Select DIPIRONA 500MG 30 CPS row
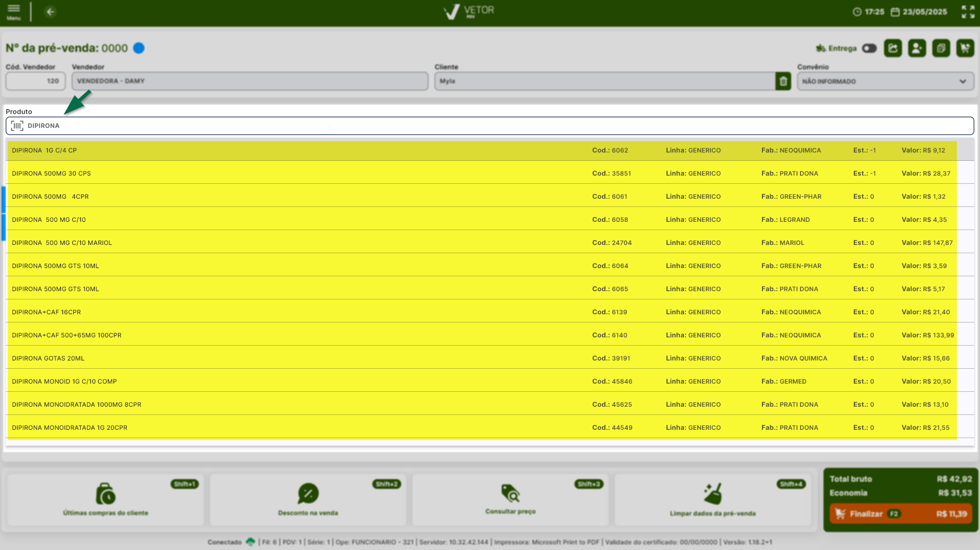Image resolution: width=980 pixels, height=550 pixels. point(489,174)
